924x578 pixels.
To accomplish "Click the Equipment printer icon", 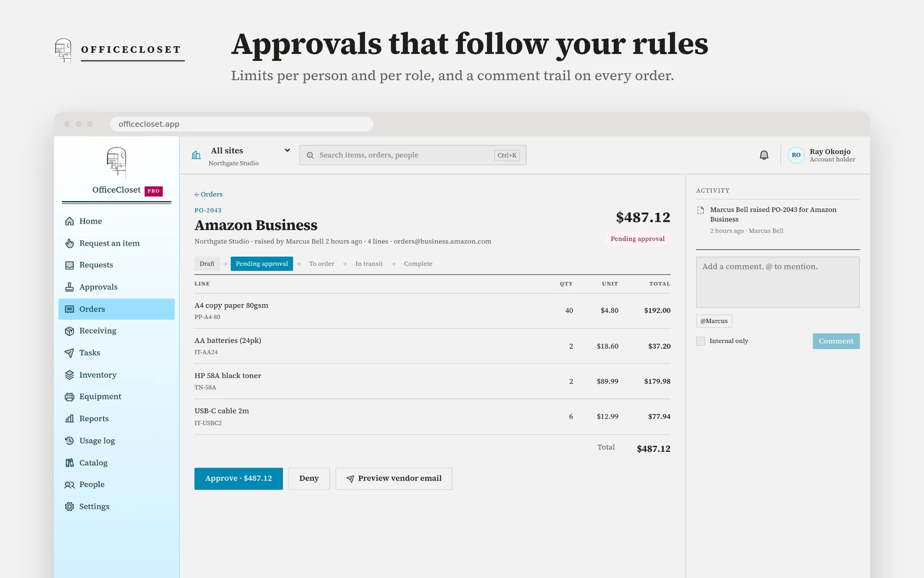I will (69, 397).
